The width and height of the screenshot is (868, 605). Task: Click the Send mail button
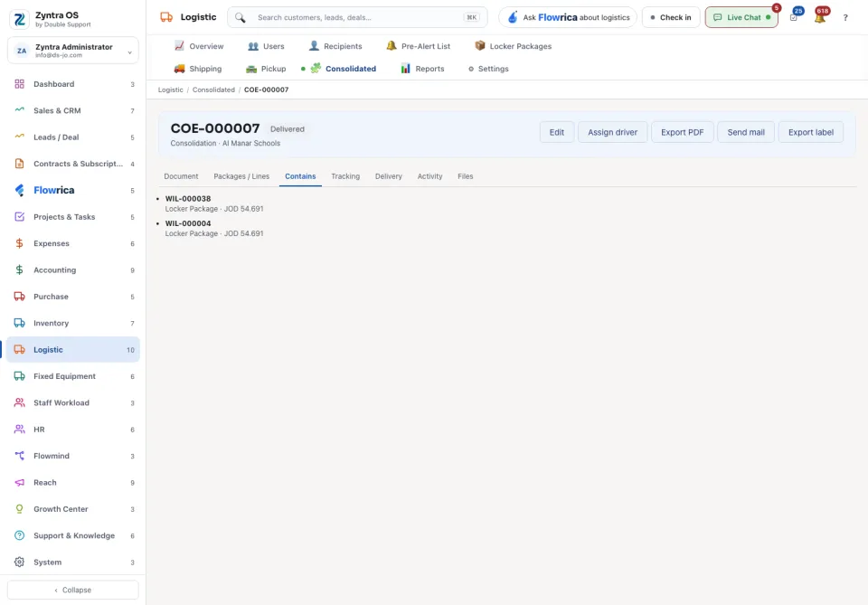[746, 132]
